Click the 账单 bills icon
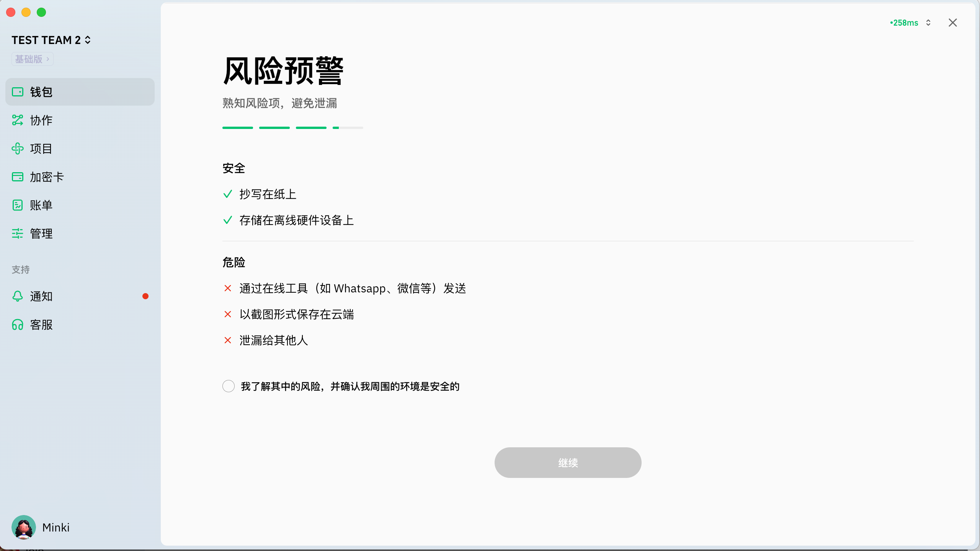980x551 pixels. (18, 205)
